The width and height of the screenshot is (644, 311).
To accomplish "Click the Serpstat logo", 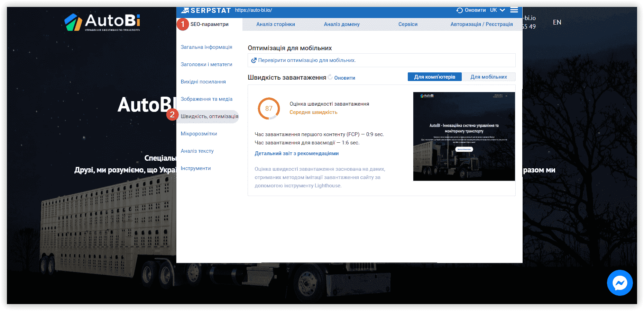I will (x=206, y=10).
